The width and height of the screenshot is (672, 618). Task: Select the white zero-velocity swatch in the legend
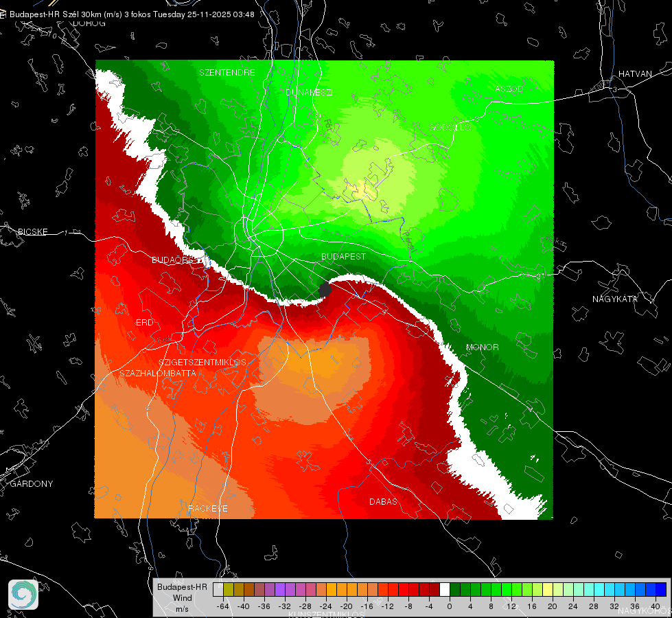444,589
